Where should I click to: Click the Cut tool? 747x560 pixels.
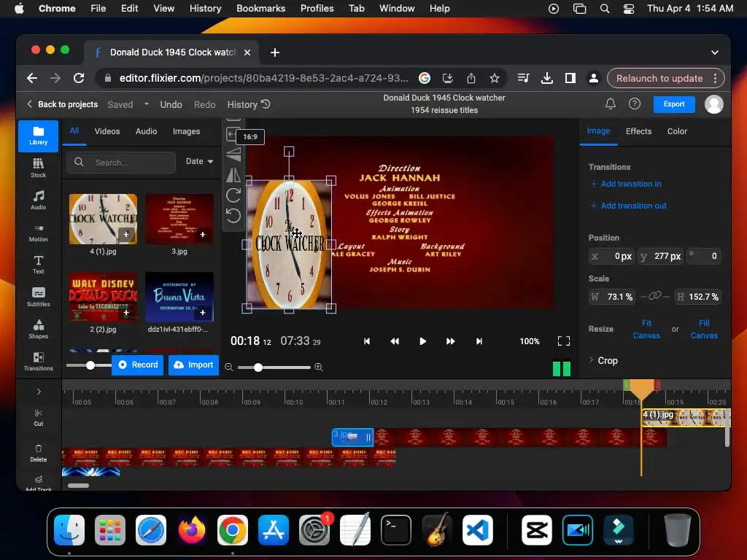coord(38,417)
